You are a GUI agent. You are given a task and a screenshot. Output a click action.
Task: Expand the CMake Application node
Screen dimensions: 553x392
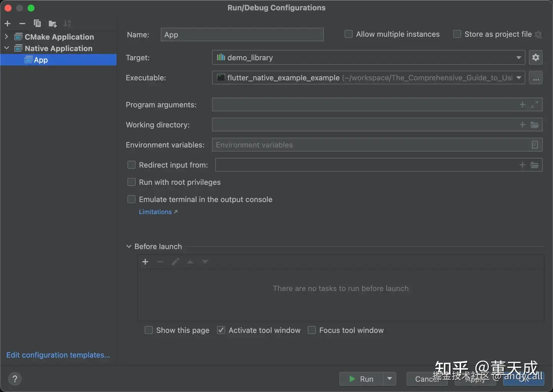pos(7,37)
